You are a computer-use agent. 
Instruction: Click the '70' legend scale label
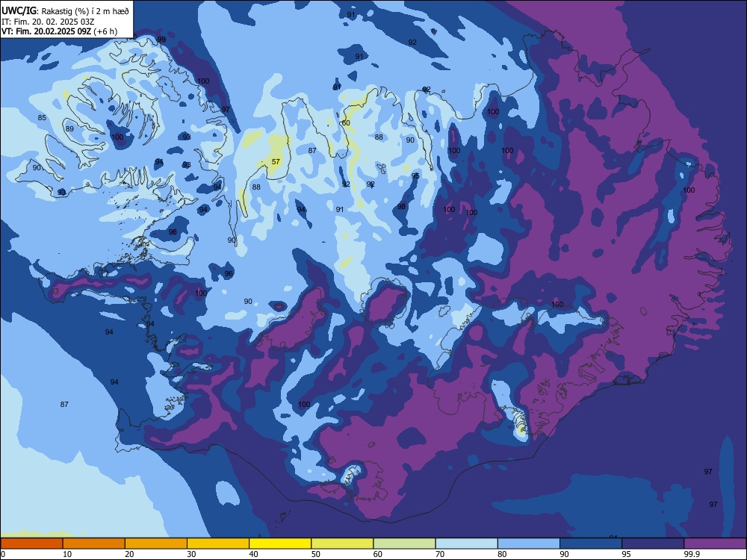(x=440, y=554)
